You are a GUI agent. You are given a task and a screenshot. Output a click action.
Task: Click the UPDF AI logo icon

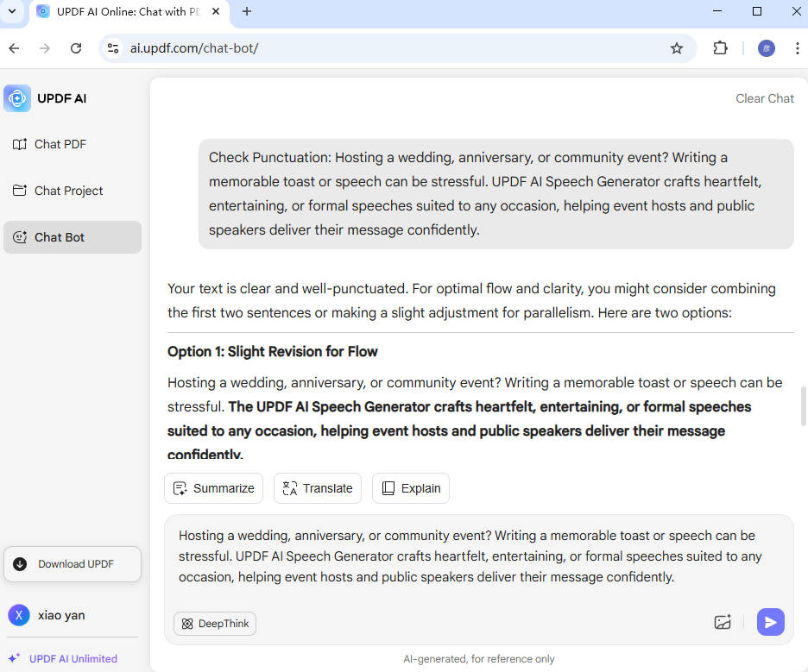[17, 98]
